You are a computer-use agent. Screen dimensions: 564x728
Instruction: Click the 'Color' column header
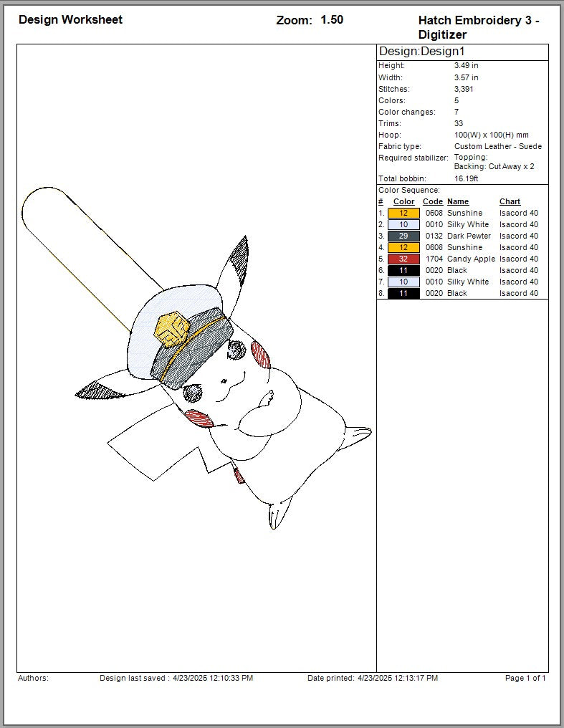coord(404,201)
